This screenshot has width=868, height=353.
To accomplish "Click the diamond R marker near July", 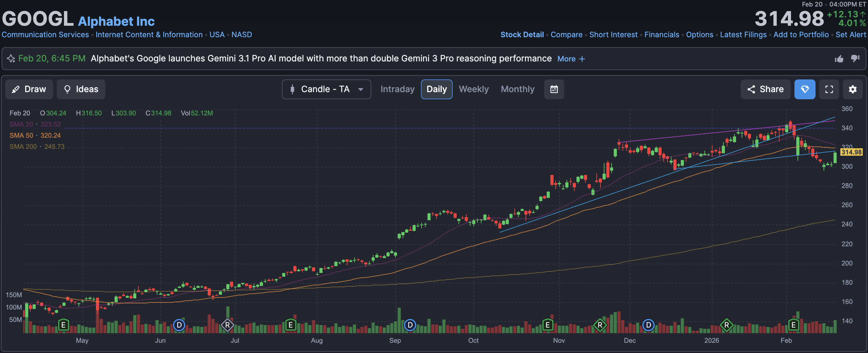I will [228, 325].
